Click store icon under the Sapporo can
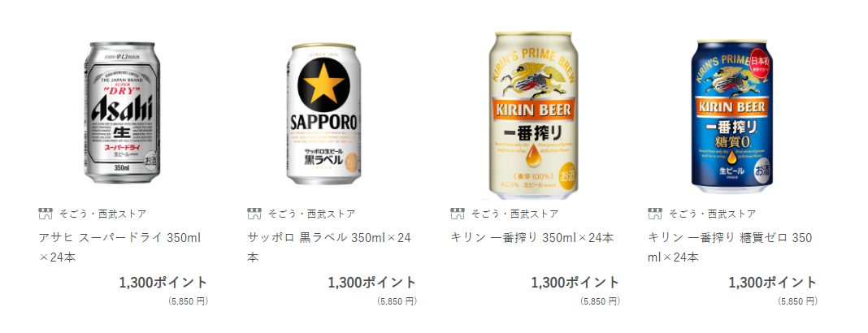Screen dimensions: 868x333 254,214
